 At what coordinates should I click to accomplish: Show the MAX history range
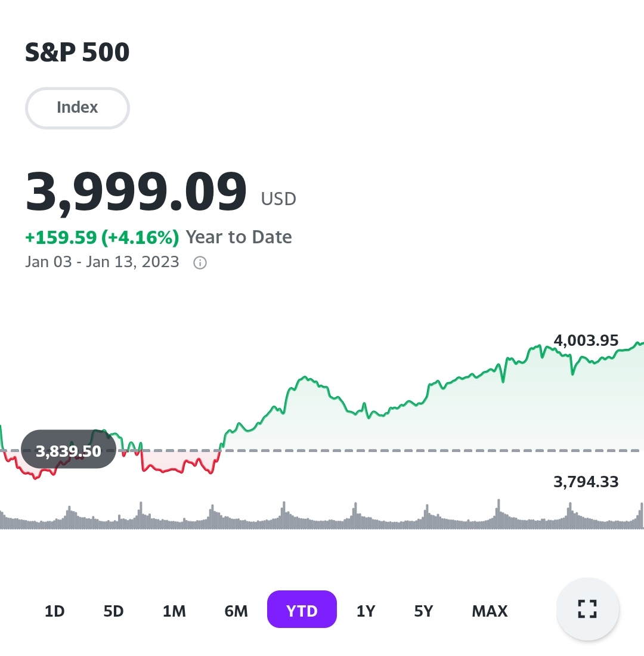[490, 611]
